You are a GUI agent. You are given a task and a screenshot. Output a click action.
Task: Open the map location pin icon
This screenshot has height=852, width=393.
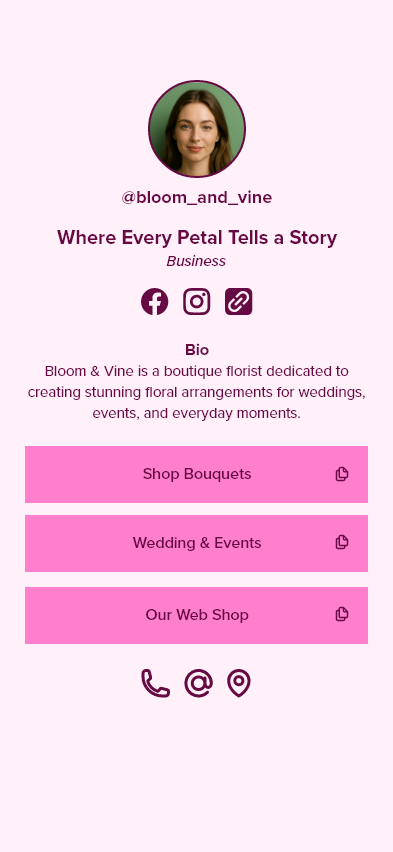239,683
